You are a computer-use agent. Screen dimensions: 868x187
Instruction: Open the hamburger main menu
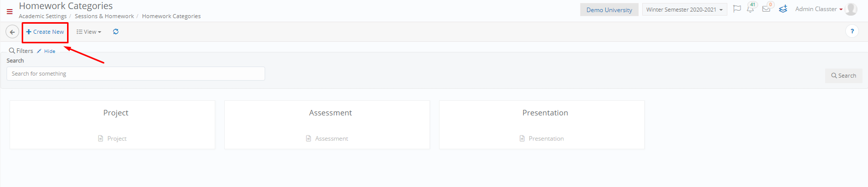pos(10,11)
